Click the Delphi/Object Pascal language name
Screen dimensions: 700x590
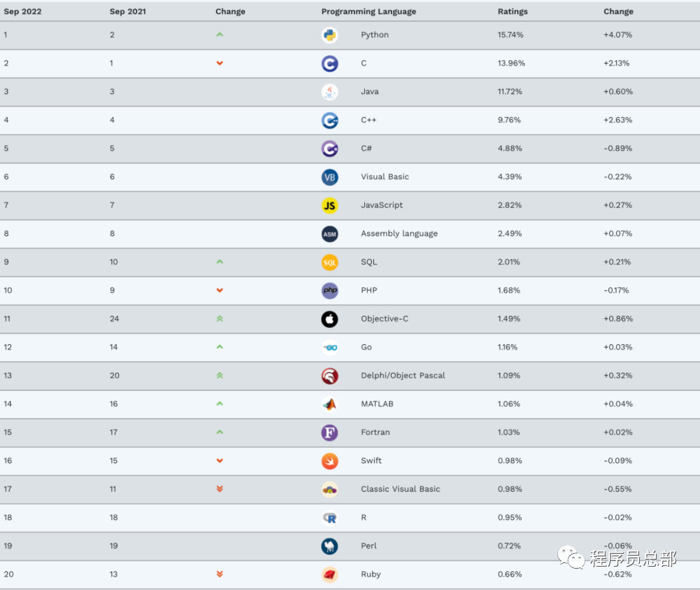pos(402,375)
